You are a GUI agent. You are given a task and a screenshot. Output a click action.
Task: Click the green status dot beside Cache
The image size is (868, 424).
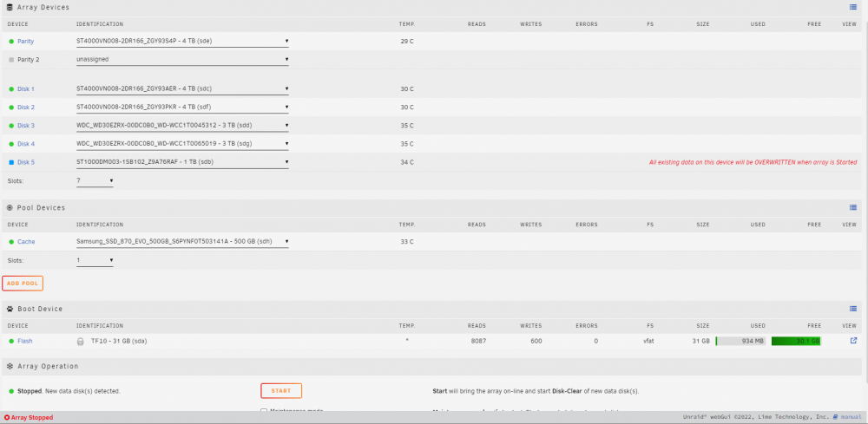11,242
